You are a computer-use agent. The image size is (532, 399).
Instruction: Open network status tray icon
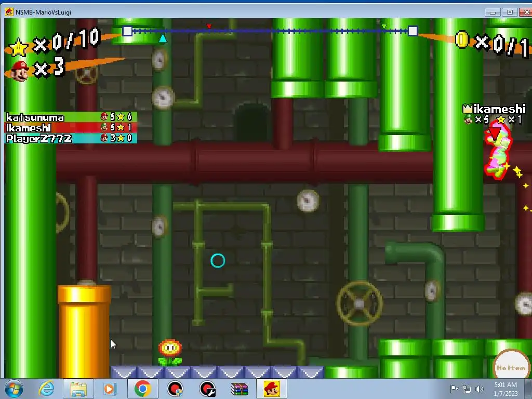click(467, 389)
